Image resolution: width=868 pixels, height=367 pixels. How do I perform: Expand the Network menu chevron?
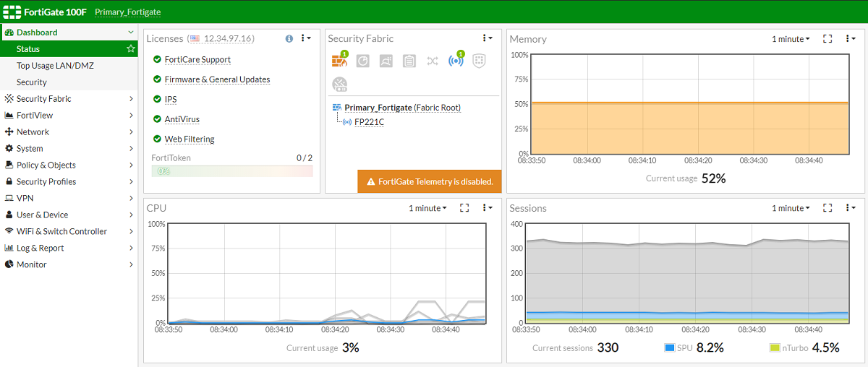pyautogui.click(x=131, y=132)
